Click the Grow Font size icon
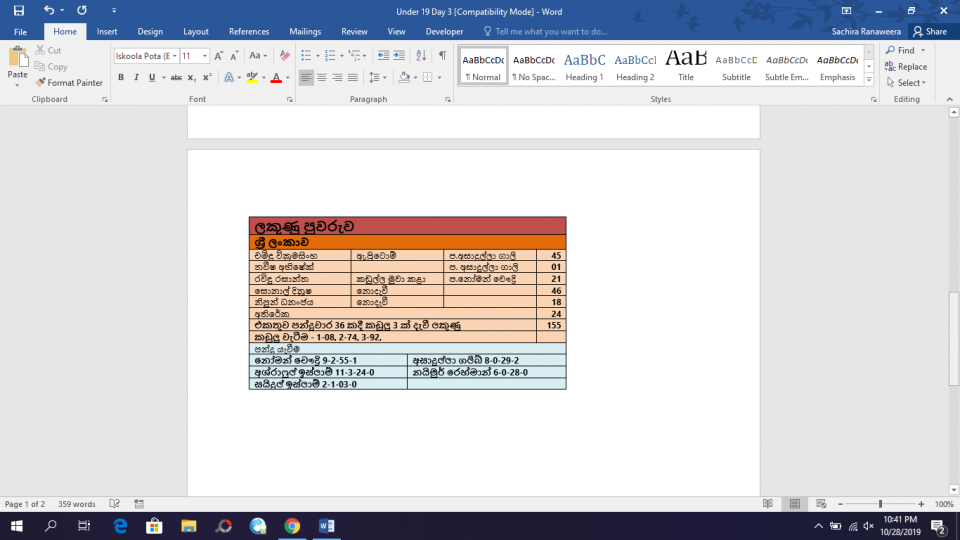The width and height of the screenshot is (960, 540). [x=220, y=56]
